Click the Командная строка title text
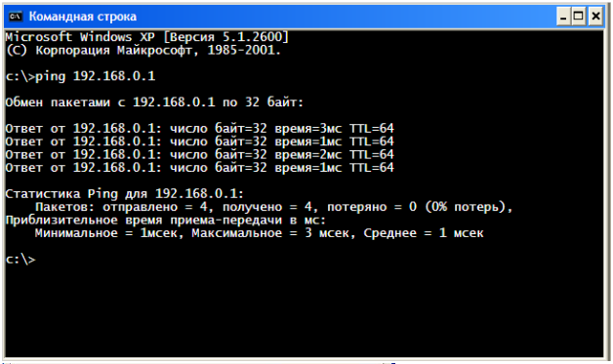The height and width of the screenshot is (364, 613). (83, 17)
